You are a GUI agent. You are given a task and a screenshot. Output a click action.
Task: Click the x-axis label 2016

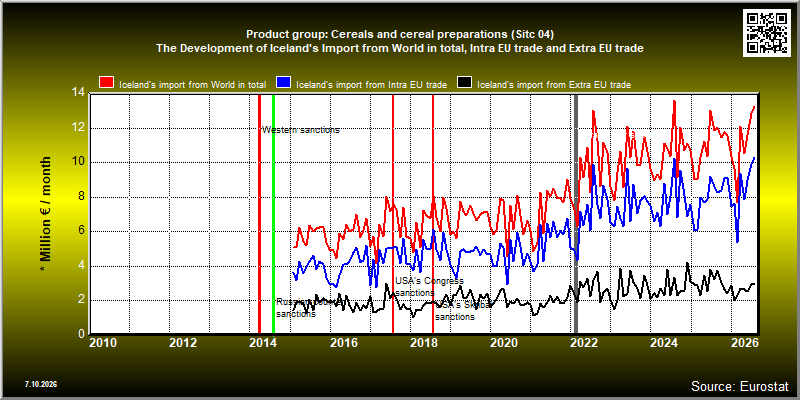(x=343, y=342)
